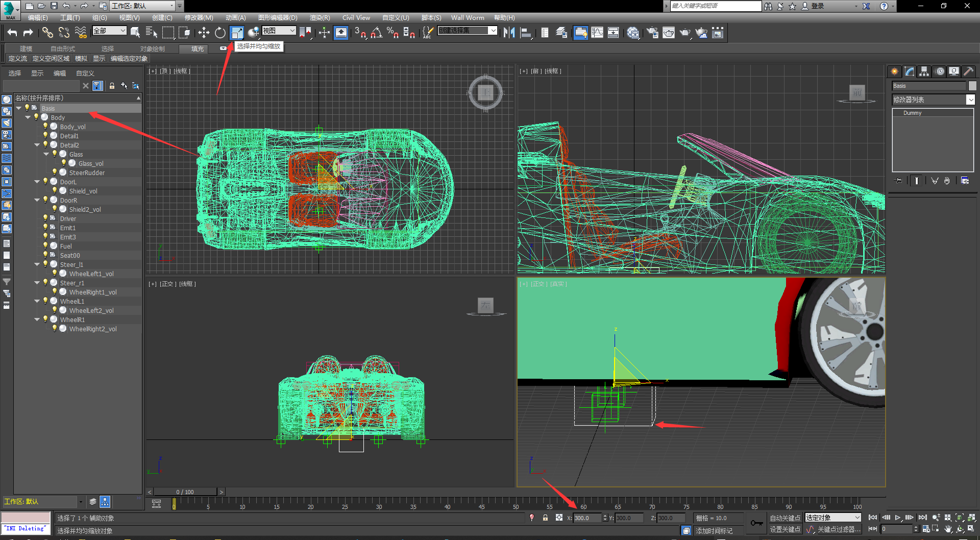Collapse the DoorL tree node
980x540 pixels.
pos(37,182)
